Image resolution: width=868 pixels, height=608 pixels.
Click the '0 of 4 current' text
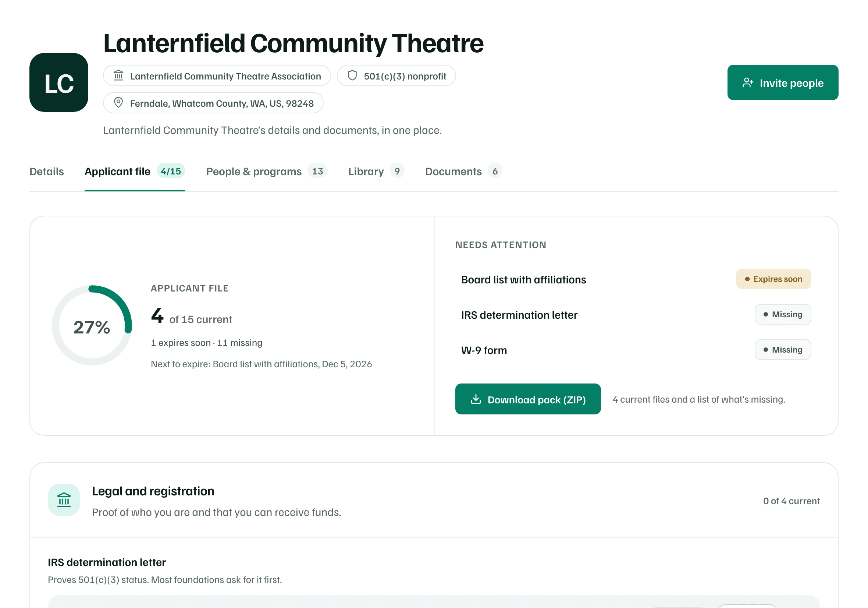click(791, 501)
